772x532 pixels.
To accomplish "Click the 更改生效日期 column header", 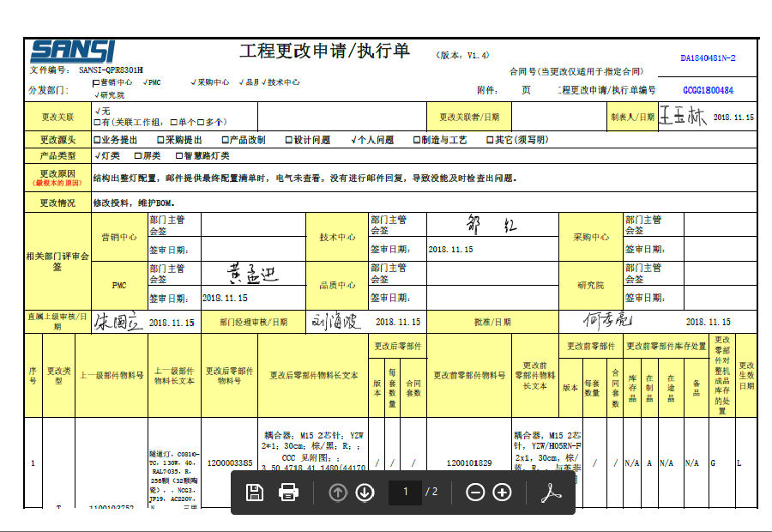I will click(x=746, y=375).
